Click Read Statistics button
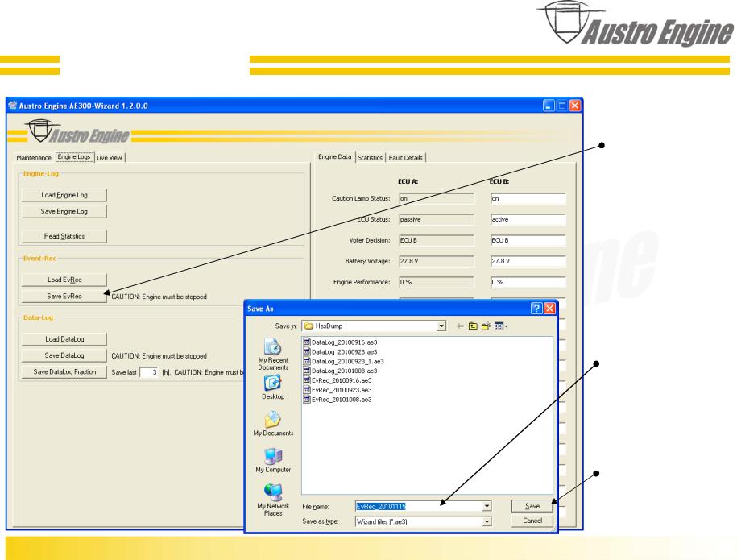 coord(64,236)
